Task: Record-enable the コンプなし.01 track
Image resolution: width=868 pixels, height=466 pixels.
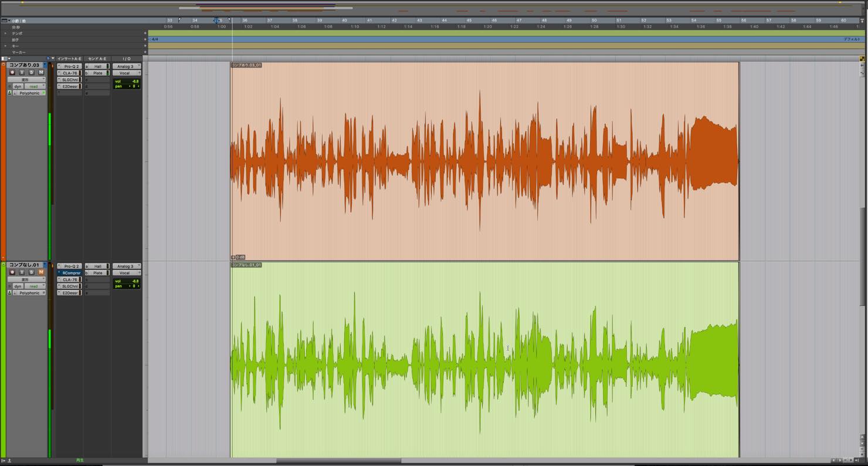Action: (12, 272)
